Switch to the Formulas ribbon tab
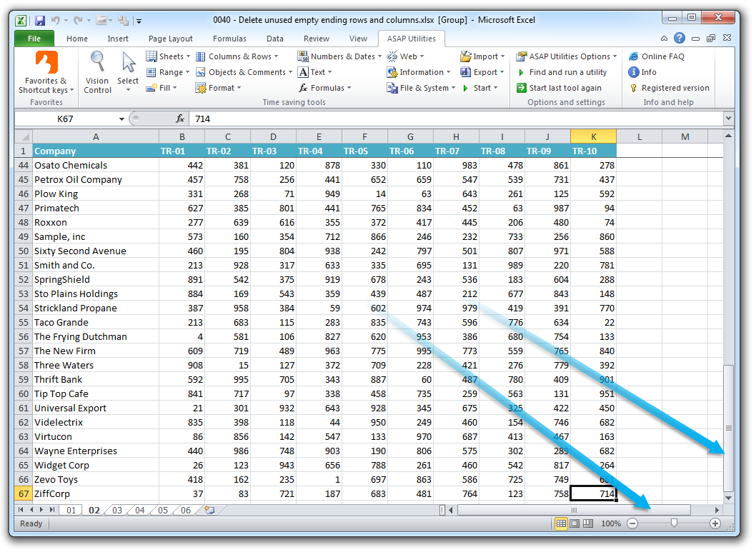The width and height of the screenshot is (756, 552). [229, 39]
